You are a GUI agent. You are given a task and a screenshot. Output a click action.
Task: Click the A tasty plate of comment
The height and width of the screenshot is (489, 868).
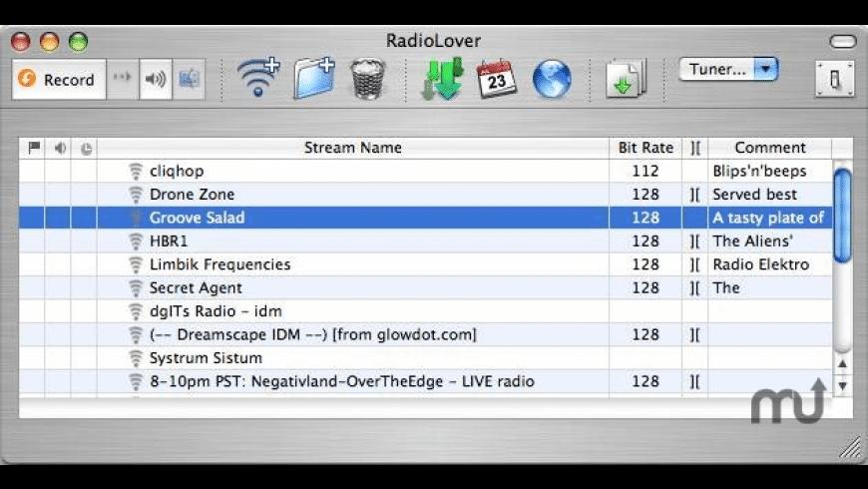(x=768, y=218)
